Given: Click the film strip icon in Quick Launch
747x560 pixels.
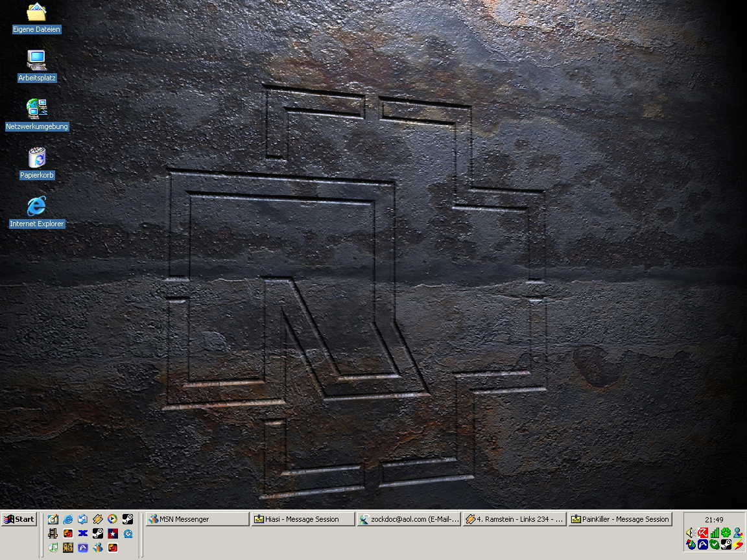Looking at the screenshot, I should pyautogui.click(x=53, y=533).
